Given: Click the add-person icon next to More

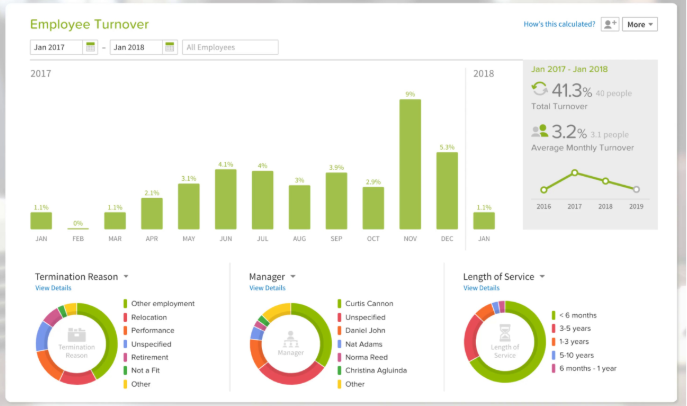Looking at the screenshot, I should [x=610, y=25].
